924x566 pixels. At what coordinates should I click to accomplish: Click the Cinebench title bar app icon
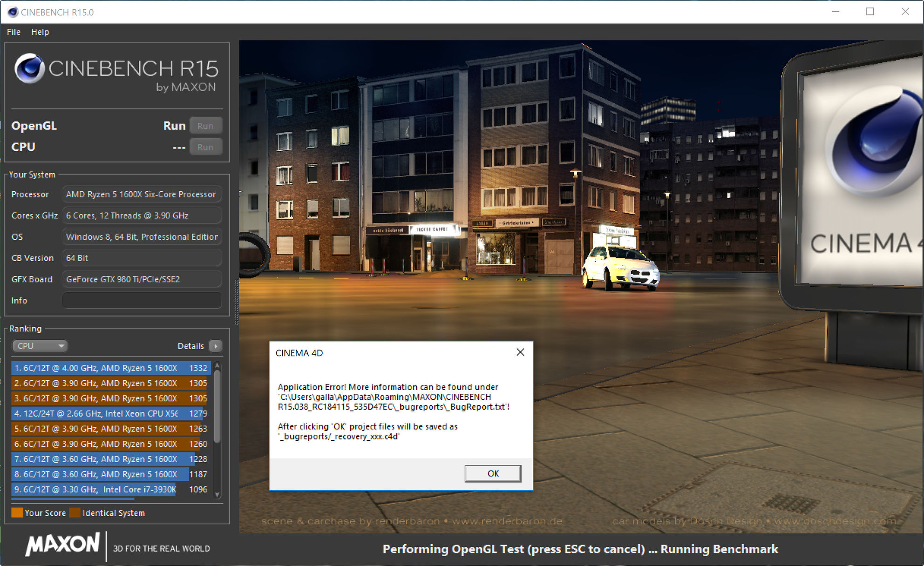click(13, 12)
